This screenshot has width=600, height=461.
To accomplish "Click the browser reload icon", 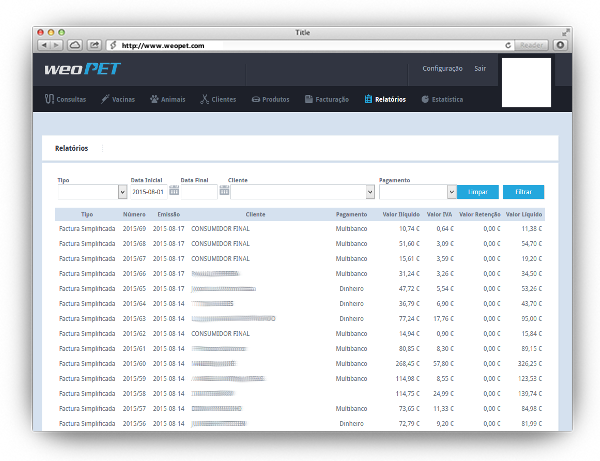I will click(508, 45).
